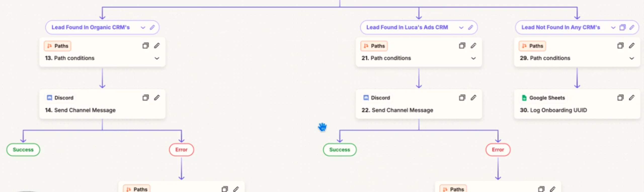644x192 pixels.
Task: Select Error branch under step 22
Action: (x=498, y=150)
